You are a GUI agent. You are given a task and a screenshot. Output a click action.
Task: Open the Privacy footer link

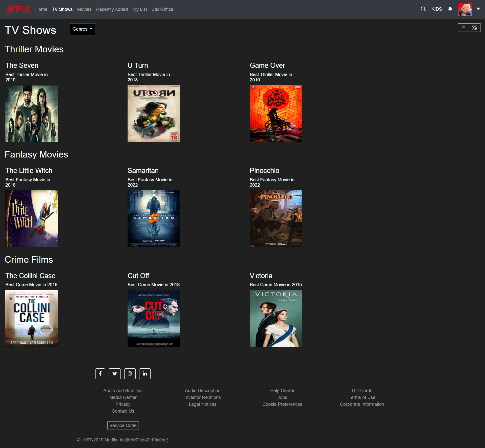point(123,404)
